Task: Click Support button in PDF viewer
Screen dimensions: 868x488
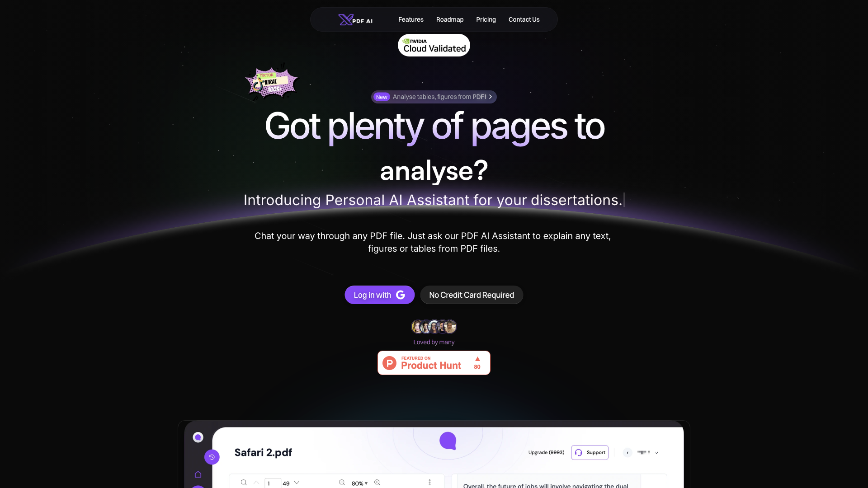Action: (x=590, y=452)
